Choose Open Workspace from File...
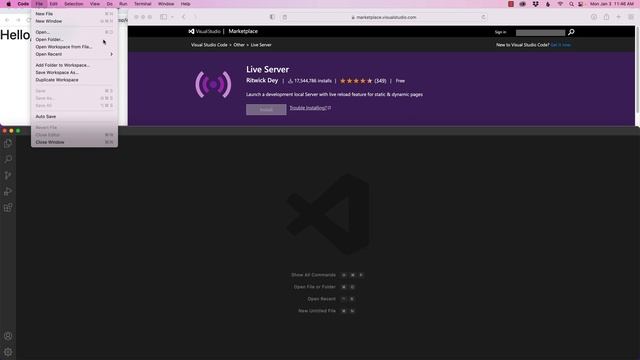The height and width of the screenshot is (360, 640). 74,47
